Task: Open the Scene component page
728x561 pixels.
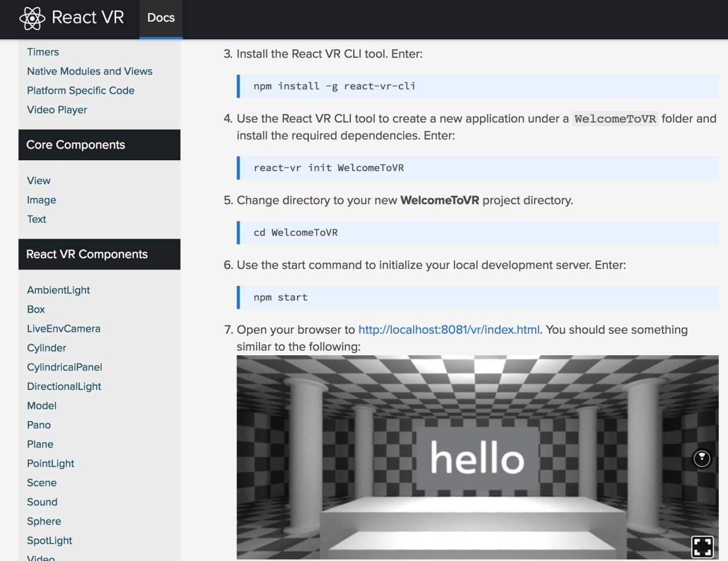Action: [42, 483]
